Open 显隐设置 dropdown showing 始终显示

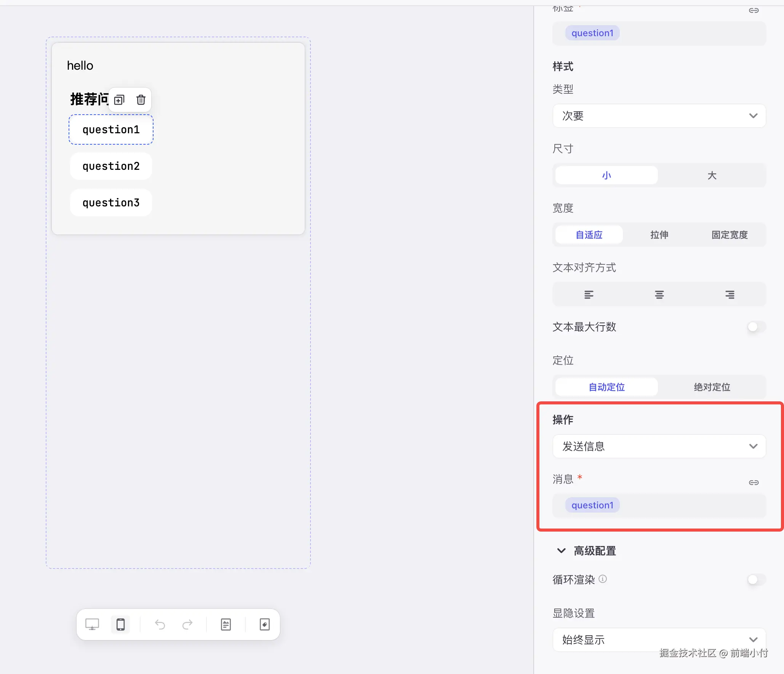659,640
